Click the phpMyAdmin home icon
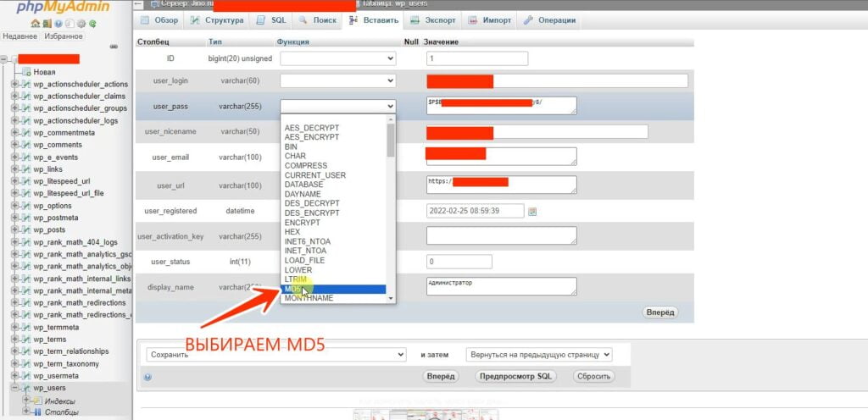 coord(36,24)
